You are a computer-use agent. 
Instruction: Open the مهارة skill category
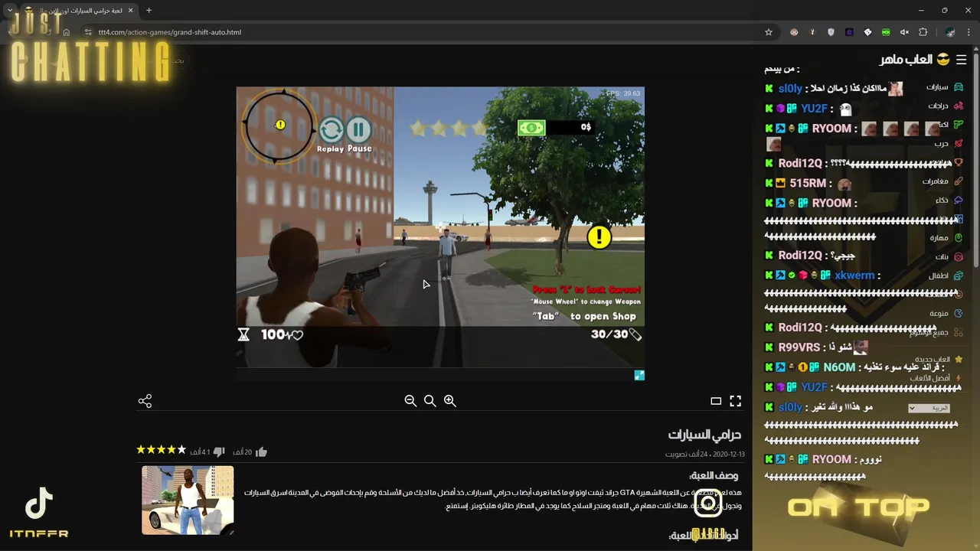(946, 238)
